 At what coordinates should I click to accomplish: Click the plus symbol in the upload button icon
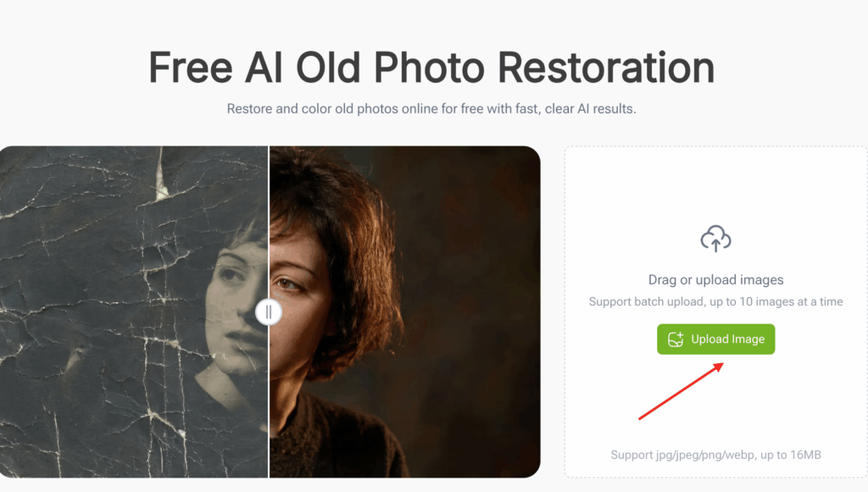681,335
